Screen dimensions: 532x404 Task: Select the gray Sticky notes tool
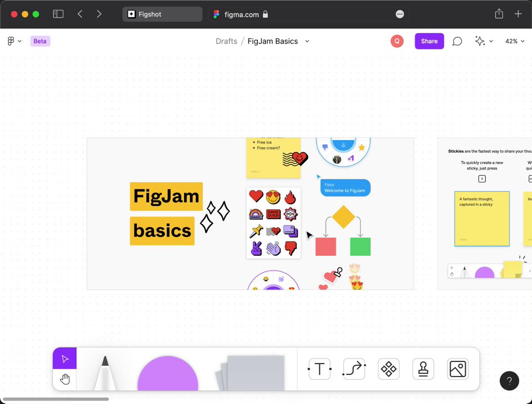[250, 373]
